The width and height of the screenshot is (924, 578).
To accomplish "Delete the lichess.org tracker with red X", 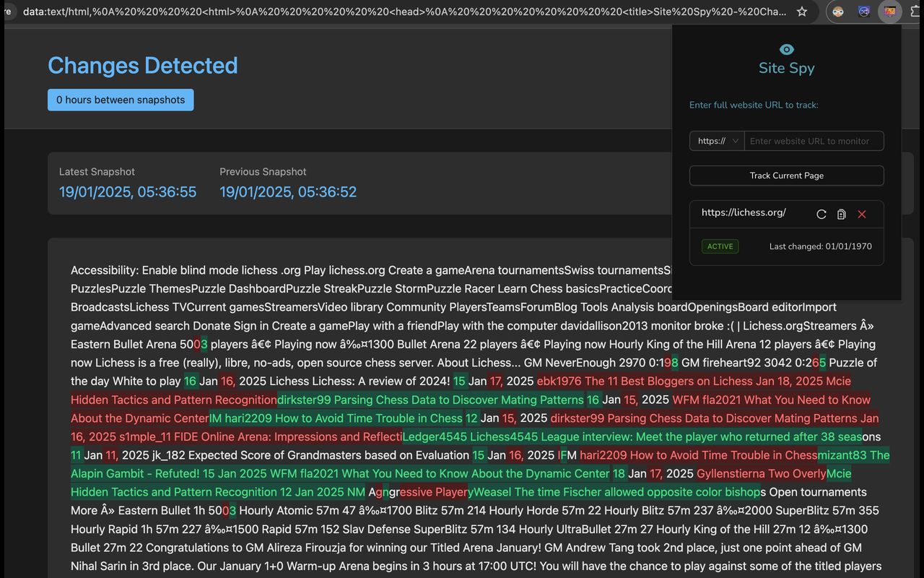I will pyautogui.click(x=861, y=214).
